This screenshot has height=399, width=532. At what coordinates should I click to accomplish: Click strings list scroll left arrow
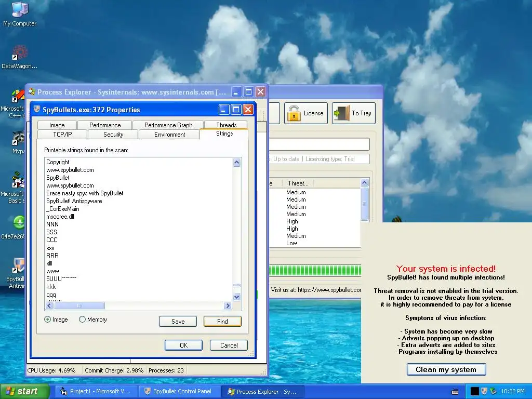tap(49, 306)
